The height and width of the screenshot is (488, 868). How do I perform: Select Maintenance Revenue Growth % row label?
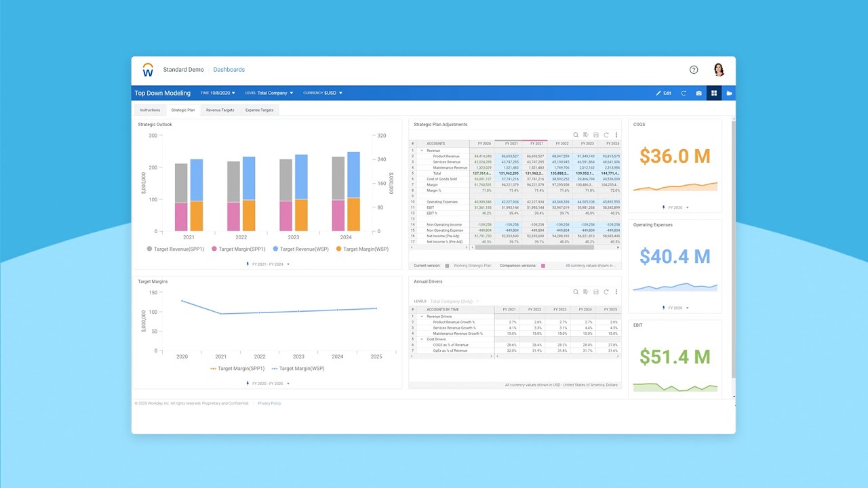[458, 333]
